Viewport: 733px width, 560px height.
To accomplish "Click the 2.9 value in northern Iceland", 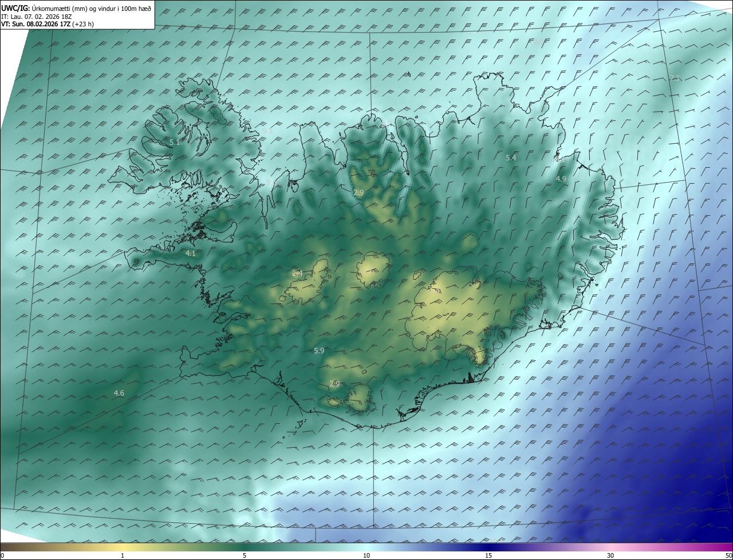I will (x=358, y=193).
